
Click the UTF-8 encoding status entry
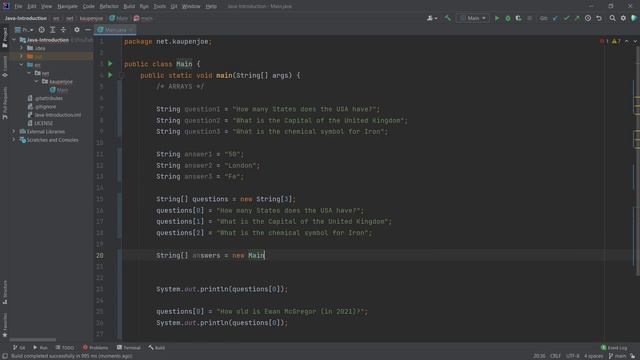coord(573,356)
